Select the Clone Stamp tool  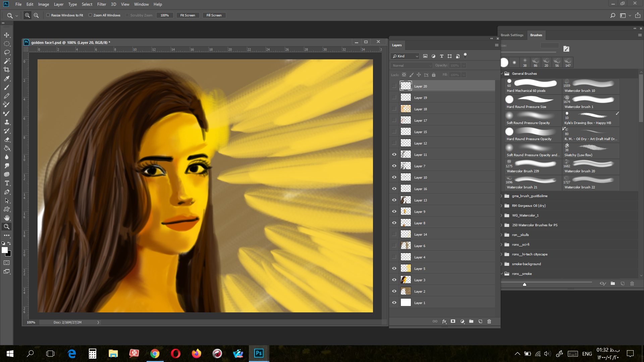click(7, 122)
